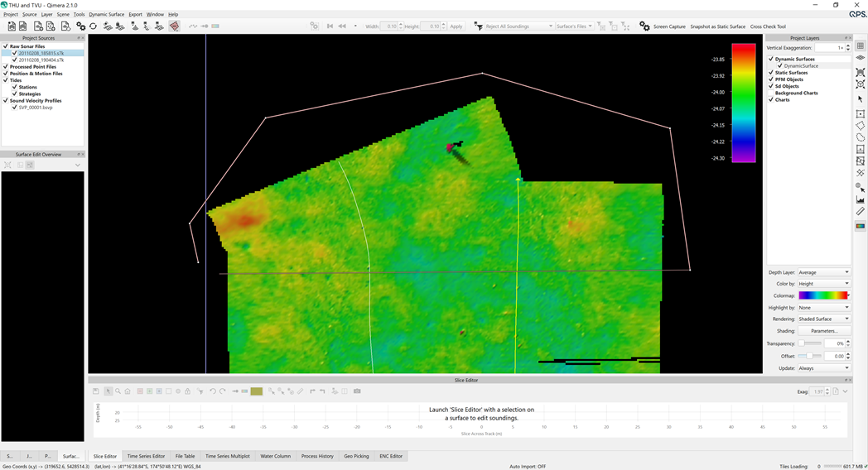The width and height of the screenshot is (868, 470).
Task: Click the profile chart icon in right sidebar
Action: (861, 199)
